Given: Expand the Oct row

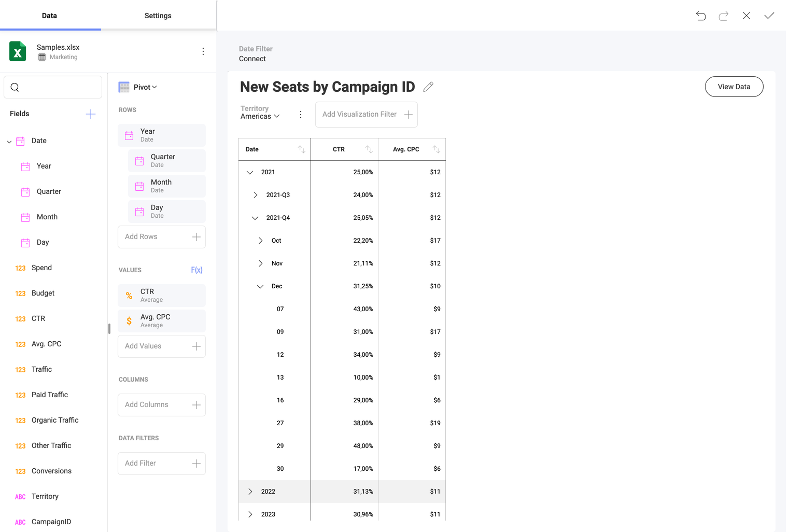Looking at the screenshot, I should point(260,241).
